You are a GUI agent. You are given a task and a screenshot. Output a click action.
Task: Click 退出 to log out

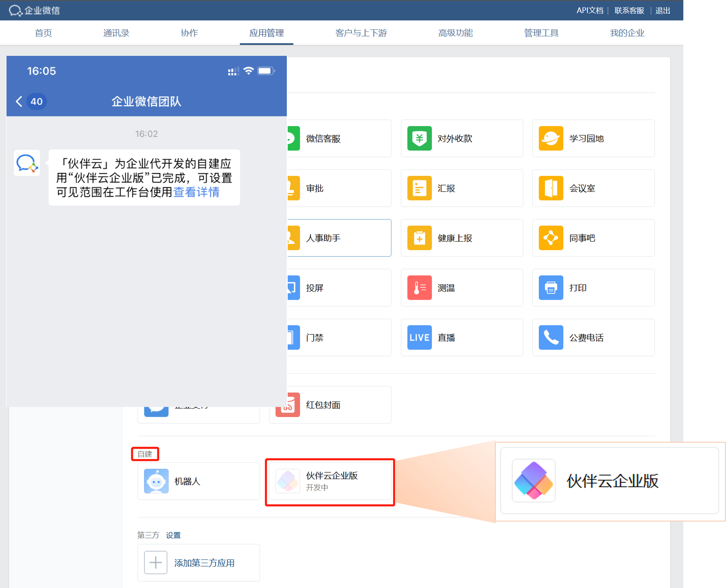[x=663, y=10]
